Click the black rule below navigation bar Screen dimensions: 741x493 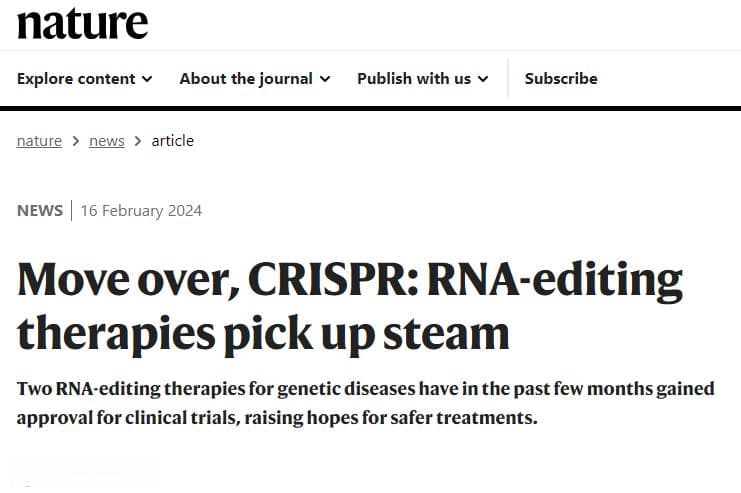pyautogui.click(x=370, y=108)
